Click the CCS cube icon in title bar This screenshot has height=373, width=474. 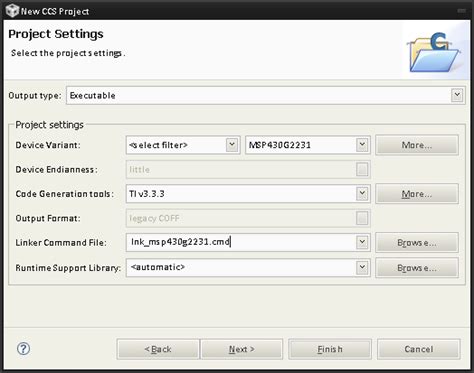[12, 11]
